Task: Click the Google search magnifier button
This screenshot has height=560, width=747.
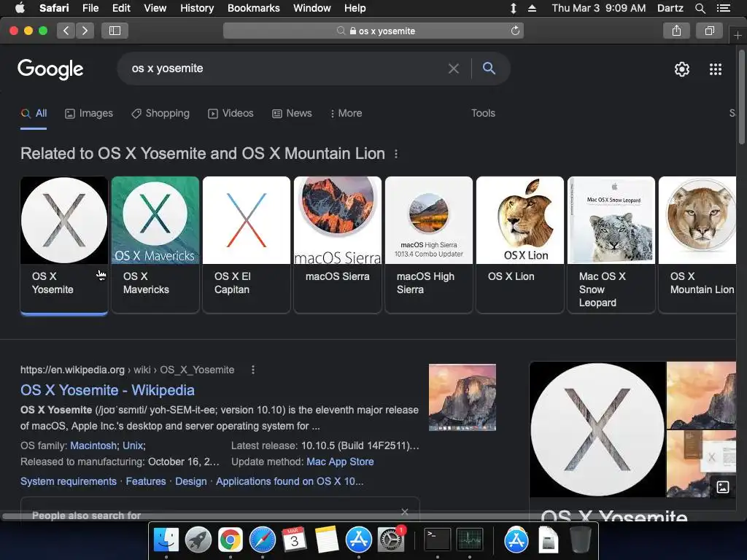Action: point(489,68)
